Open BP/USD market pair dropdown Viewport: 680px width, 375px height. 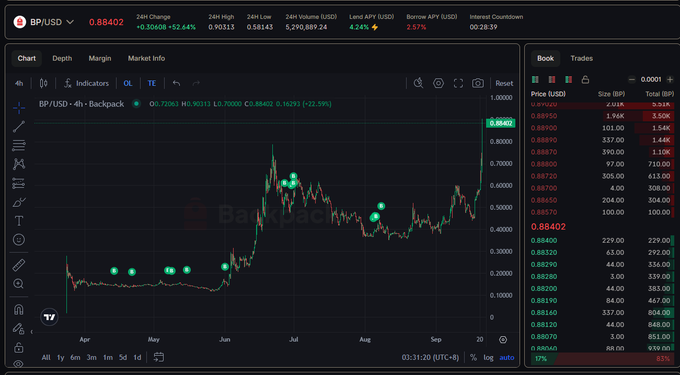point(43,22)
